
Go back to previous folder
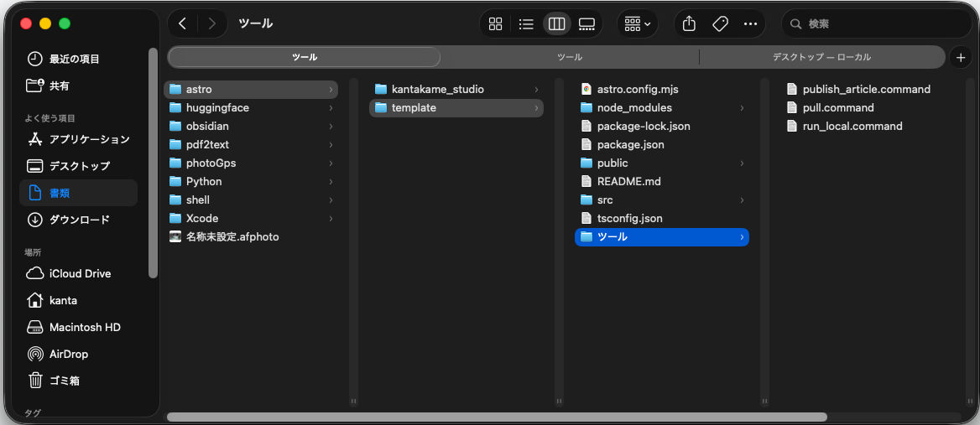(x=183, y=23)
